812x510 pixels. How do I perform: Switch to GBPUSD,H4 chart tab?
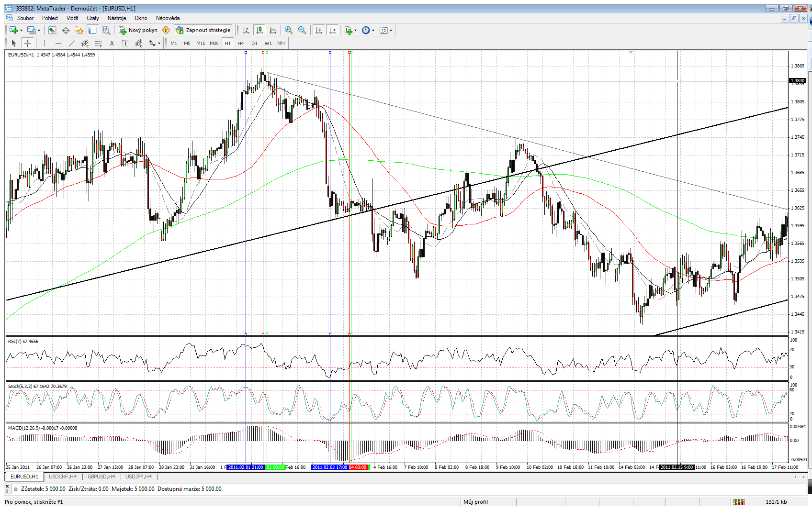[101, 477]
